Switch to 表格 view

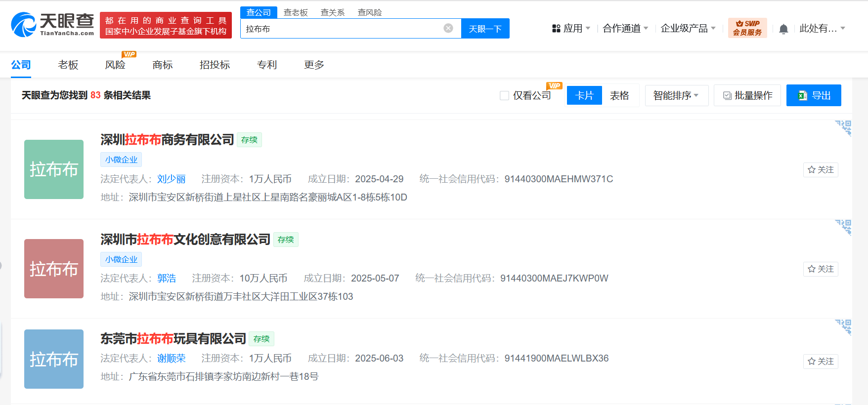click(x=619, y=95)
